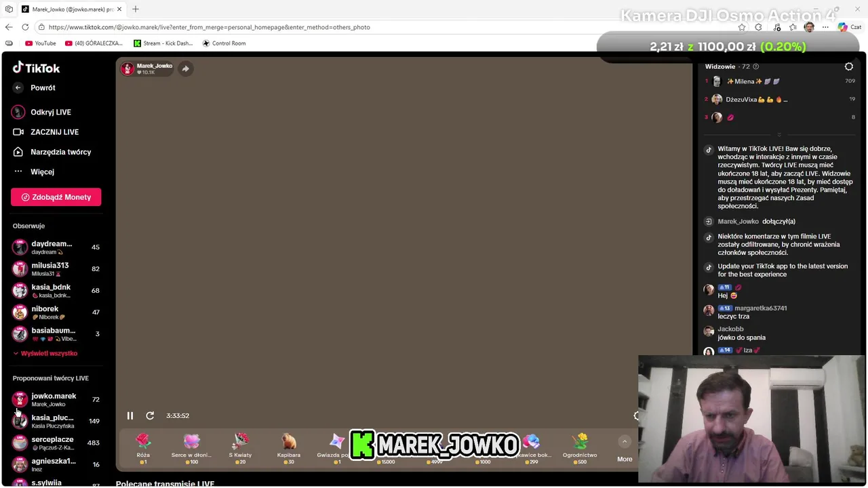Click the browser back button
Viewport: 868px width, 488px height.
point(9,27)
